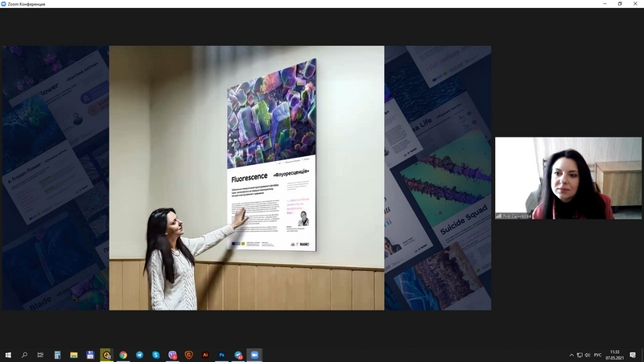Open the Windows notification center
The image size is (644, 362).
(x=633, y=355)
